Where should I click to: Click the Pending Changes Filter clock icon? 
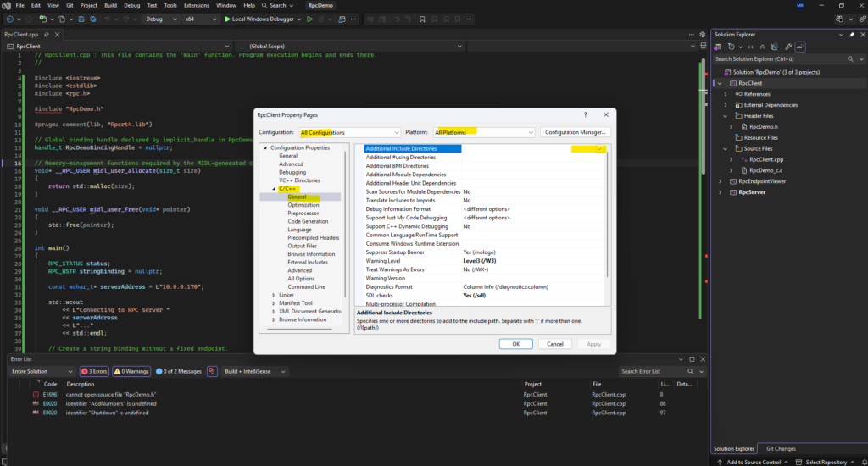732,47
